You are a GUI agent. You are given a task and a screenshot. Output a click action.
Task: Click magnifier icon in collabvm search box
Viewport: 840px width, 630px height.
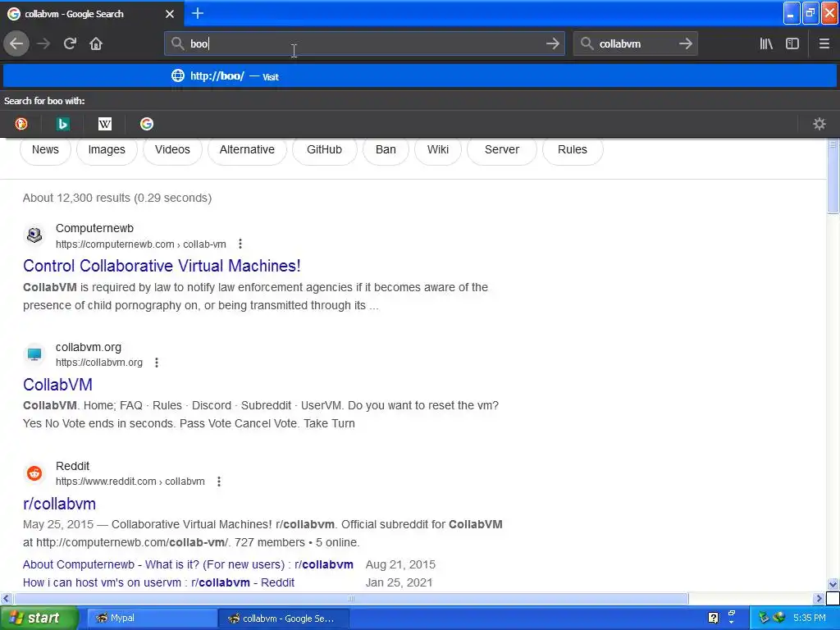587,43
